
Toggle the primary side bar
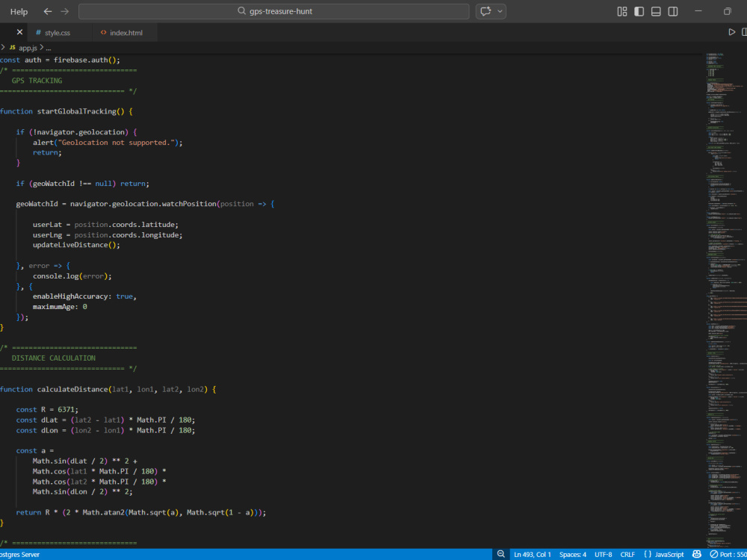[x=639, y=11]
